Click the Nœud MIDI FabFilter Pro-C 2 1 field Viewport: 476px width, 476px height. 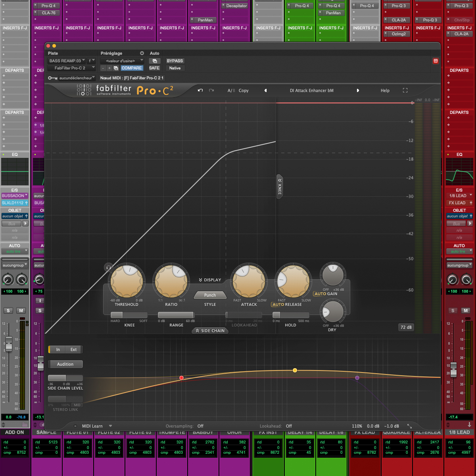click(x=132, y=78)
